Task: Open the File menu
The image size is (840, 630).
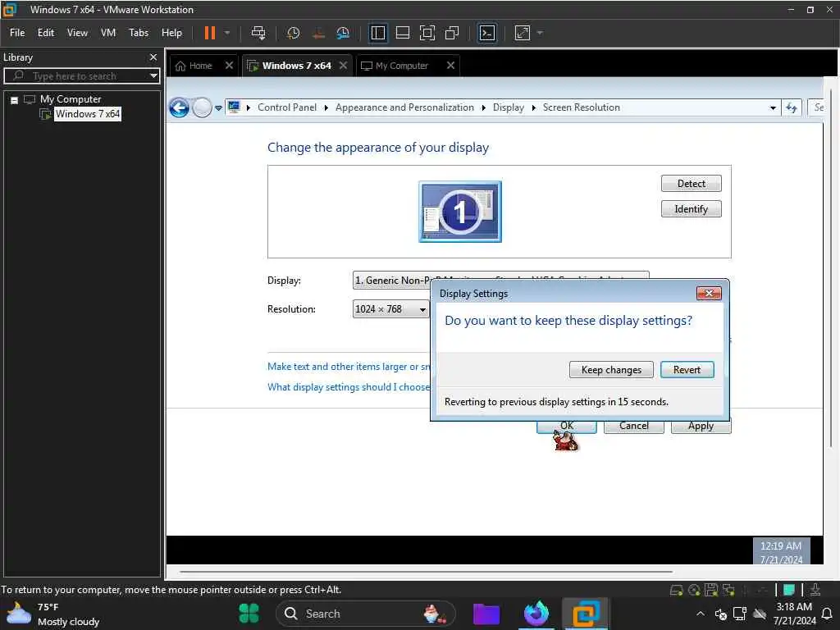Action: [x=17, y=33]
